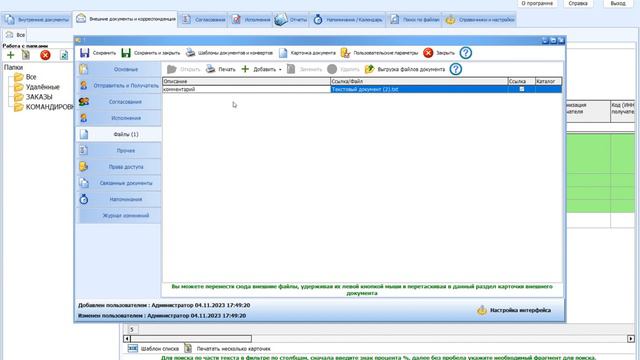
Task: Click the Каталог column header
Action: coord(548,81)
